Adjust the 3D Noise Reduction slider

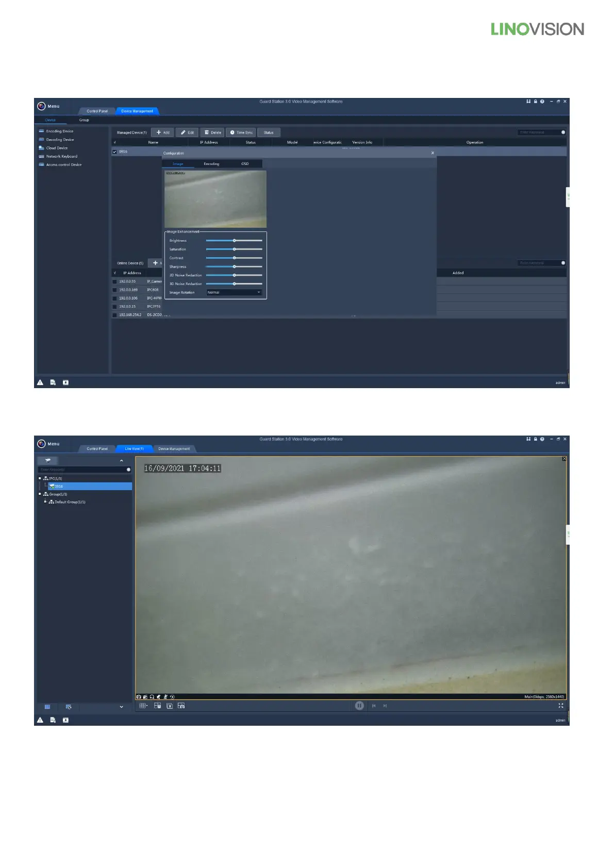click(x=234, y=283)
